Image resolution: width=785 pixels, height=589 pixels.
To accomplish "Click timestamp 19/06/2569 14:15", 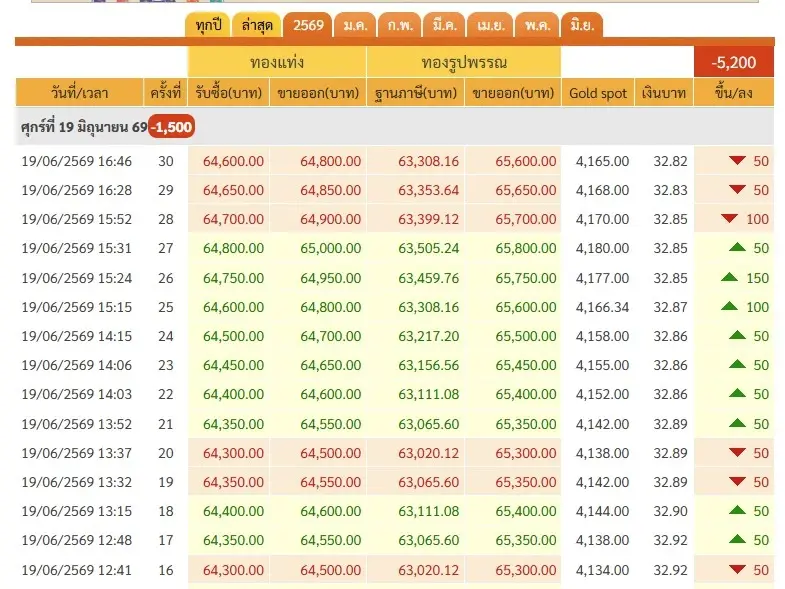I will 77,336.
